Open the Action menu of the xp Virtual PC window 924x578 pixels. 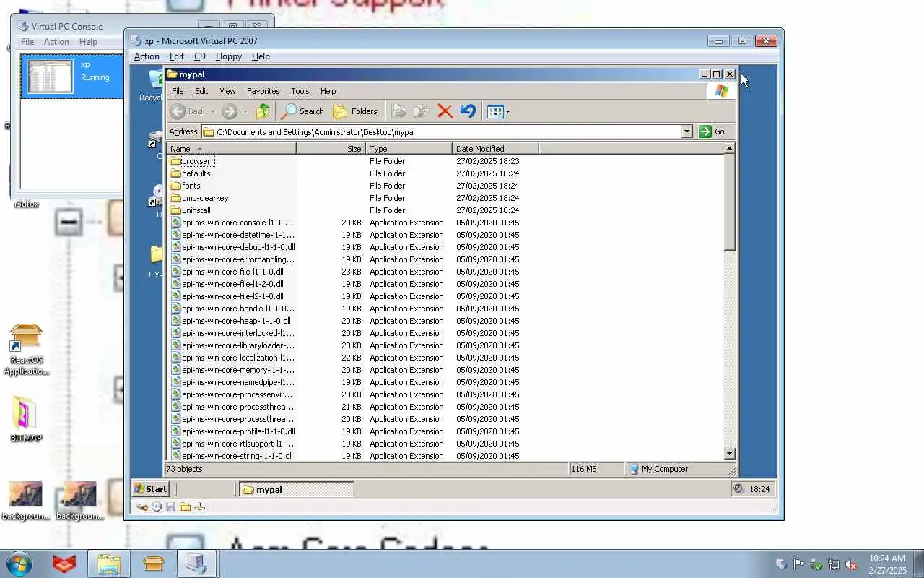coord(147,56)
